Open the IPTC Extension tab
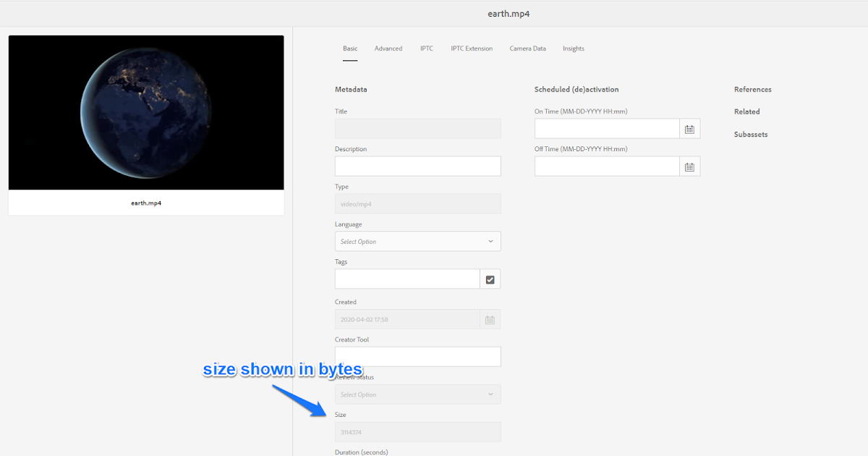The height and width of the screenshot is (456, 868). coord(472,48)
